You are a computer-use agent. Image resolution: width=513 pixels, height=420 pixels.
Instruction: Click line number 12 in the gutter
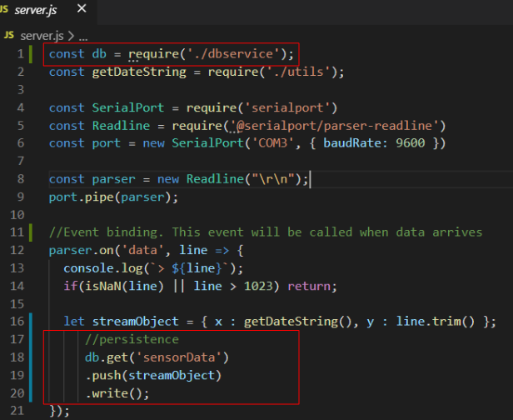tap(17, 251)
